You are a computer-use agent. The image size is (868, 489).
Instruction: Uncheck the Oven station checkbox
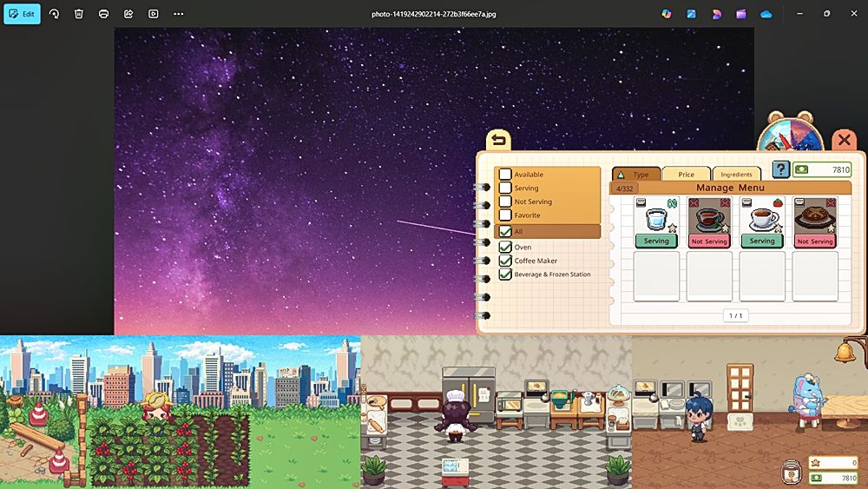pyautogui.click(x=505, y=247)
